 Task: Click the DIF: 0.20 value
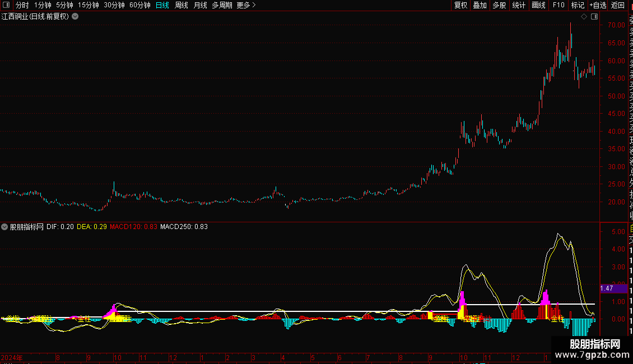[60, 227]
